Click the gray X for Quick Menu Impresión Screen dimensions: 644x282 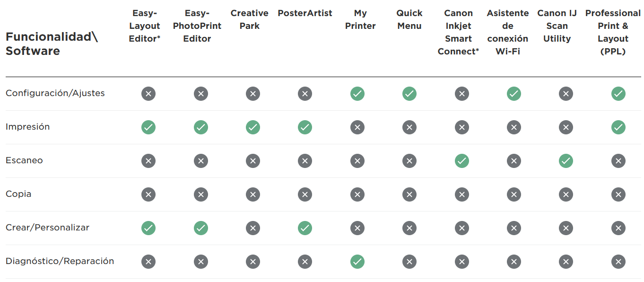pyautogui.click(x=409, y=127)
